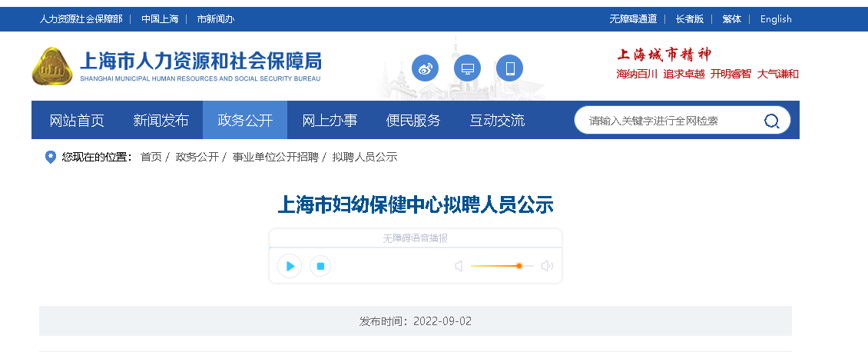
Task: Select the 政务公开 navigation tab
Action: tap(245, 120)
